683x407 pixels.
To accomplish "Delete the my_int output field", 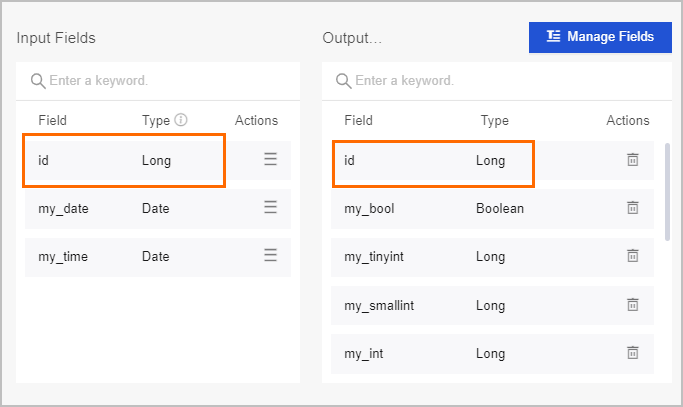I will (632, 353).
